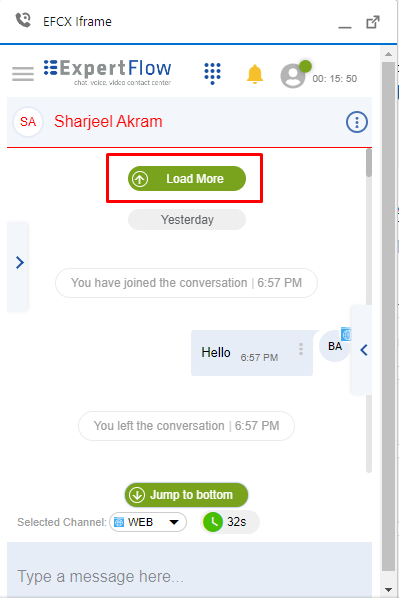This screenshot has width=399, height=598.
Task: Click the green clock timer icon
Action: [x=213, y=522]
